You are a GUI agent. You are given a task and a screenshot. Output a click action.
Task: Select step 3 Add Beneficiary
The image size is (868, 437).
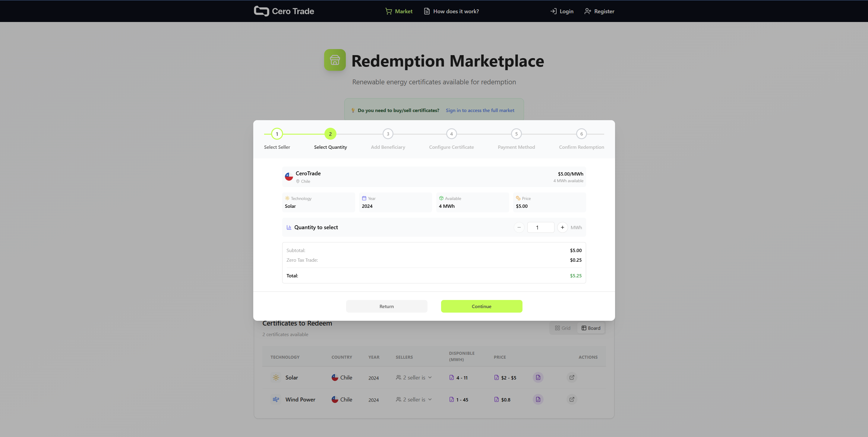click(x=387, y=134)
